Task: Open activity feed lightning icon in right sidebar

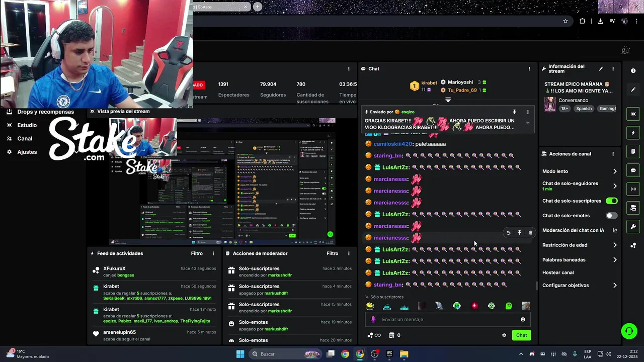Action: [633, 133]
